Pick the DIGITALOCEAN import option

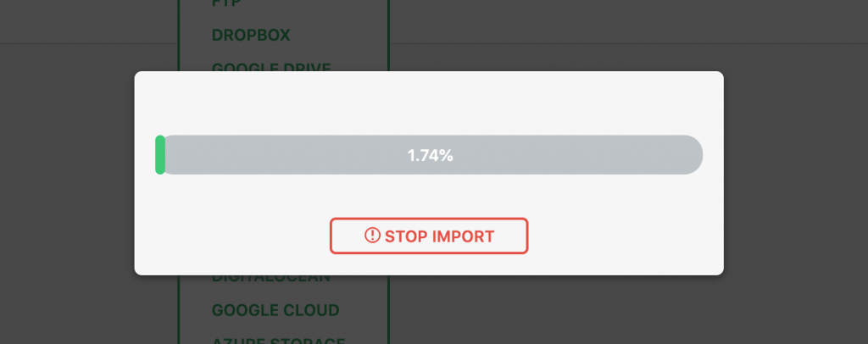(x=270, y=279)
